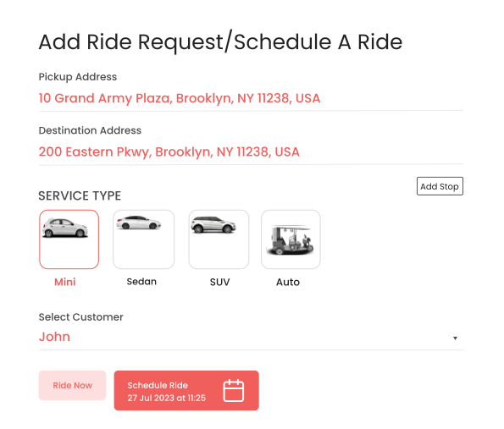The width and height of the screenshot is (504, 429).
Task: Click the Ride Now button
Action: [x=72, y=385]
